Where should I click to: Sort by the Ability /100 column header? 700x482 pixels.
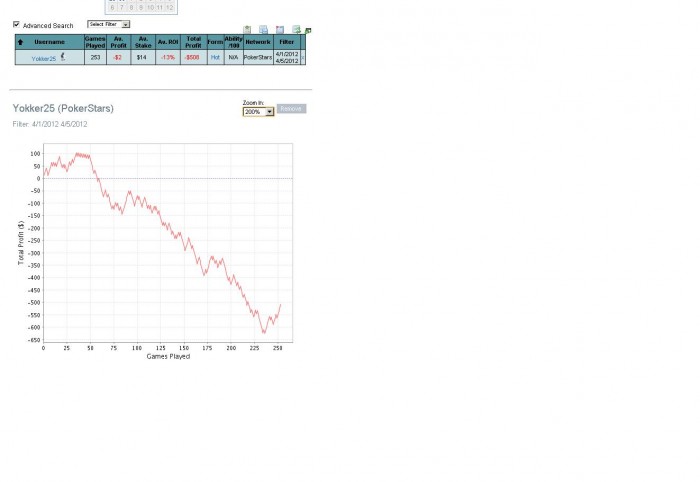pos(233,42)
